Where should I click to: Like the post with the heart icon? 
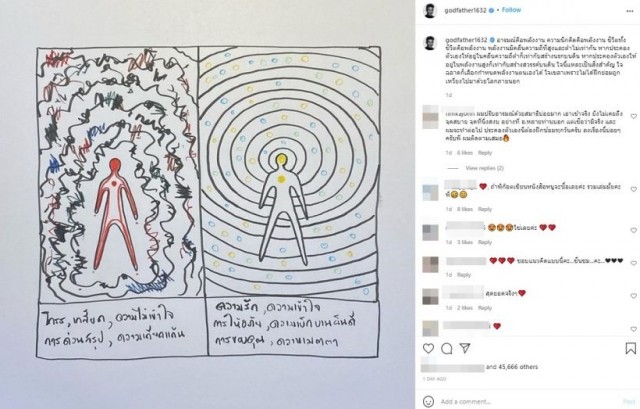(428, 348)
